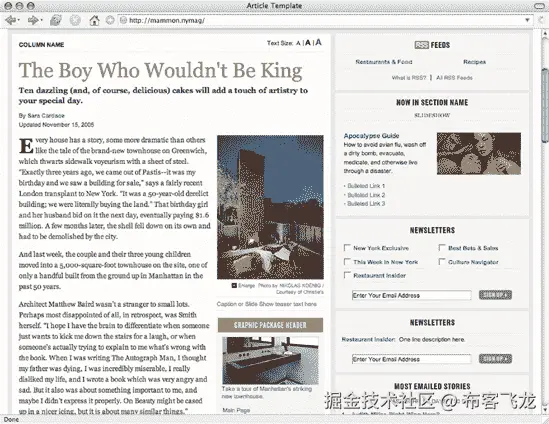Check the This Week in New York box
549x424 pixels.
(347, 262)
